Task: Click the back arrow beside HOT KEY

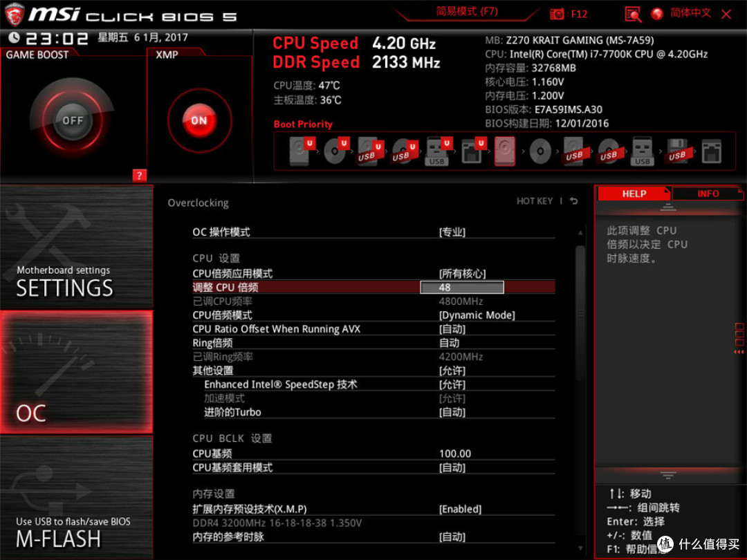Action: (573, 201)
